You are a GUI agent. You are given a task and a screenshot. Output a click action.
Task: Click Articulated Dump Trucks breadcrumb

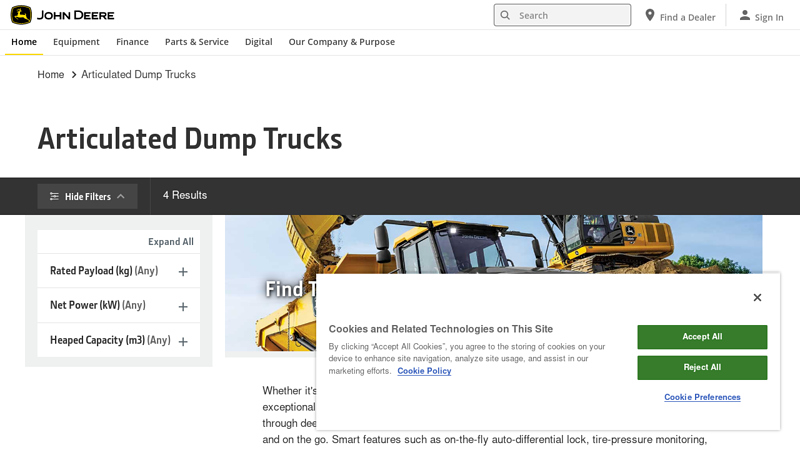click(138, 74)
